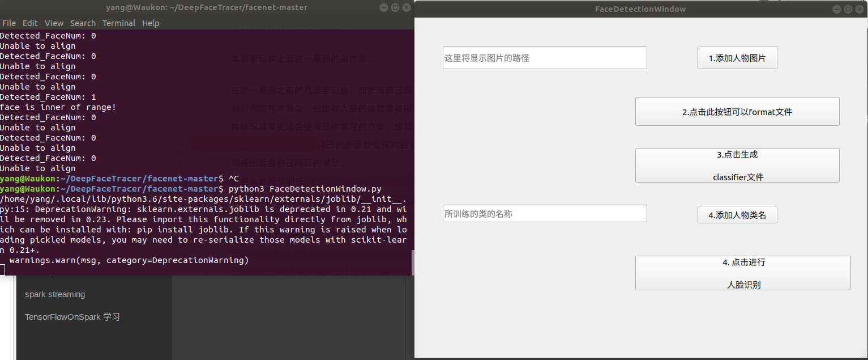The width and height of the screenshot is (868, 360).
Task: Focus the image path input field 这里将显示图片的路径
Action: coord(545,58)
